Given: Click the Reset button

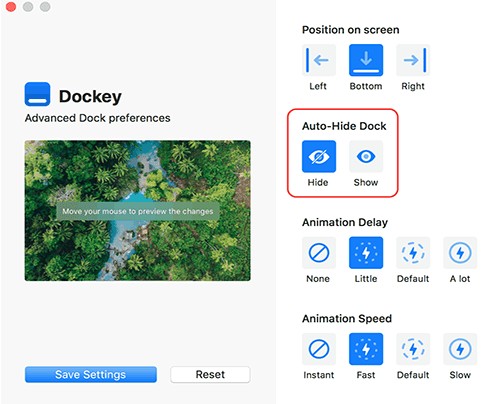Looking at the screenshot, I should pyautogui.click(x=210, y=374).
